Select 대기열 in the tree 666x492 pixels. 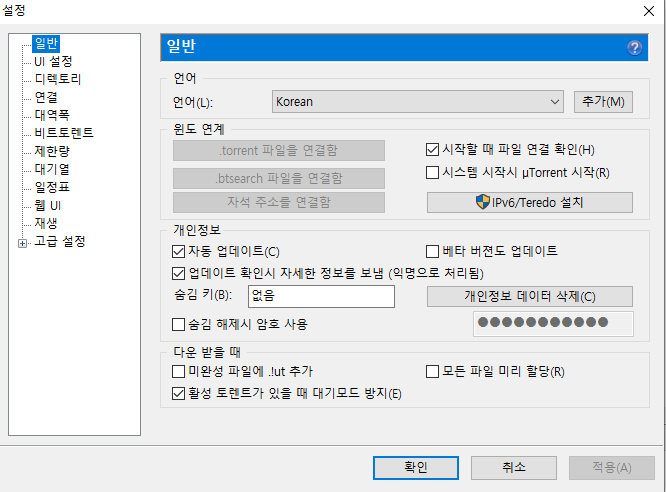(51, 169)
